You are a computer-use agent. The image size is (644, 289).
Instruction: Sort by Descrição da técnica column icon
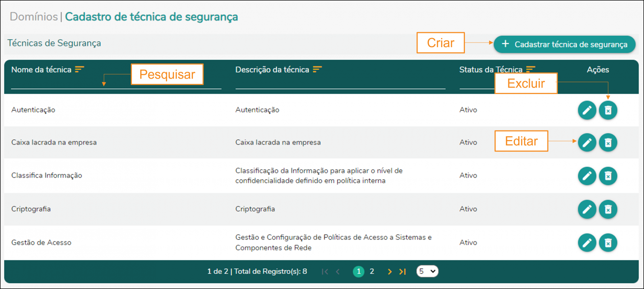317,69
